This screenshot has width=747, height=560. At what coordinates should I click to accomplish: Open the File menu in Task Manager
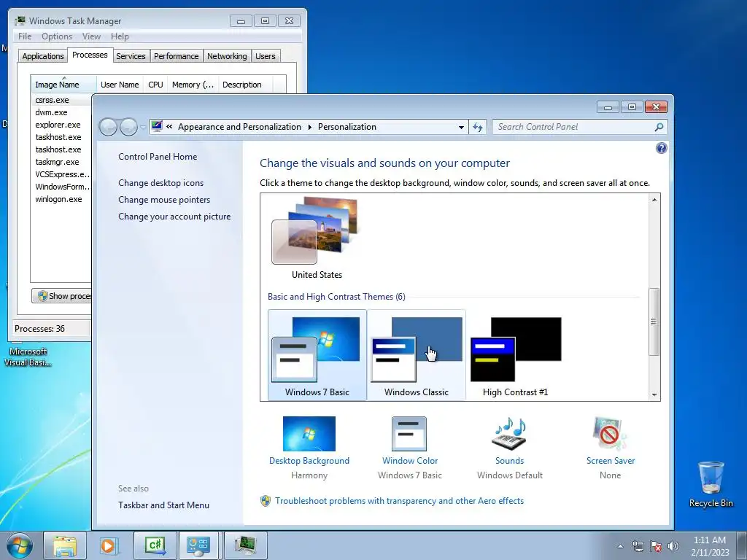(x=25, y=36)
